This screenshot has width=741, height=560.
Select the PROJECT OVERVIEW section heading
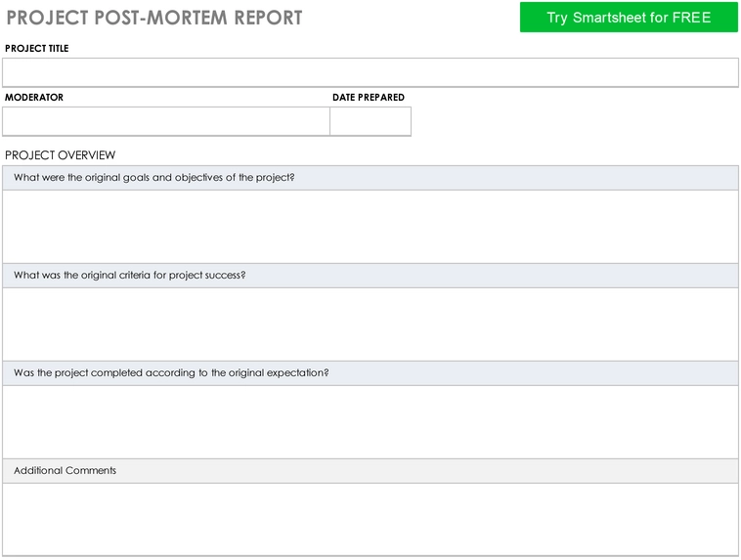[x=60, y=155]
